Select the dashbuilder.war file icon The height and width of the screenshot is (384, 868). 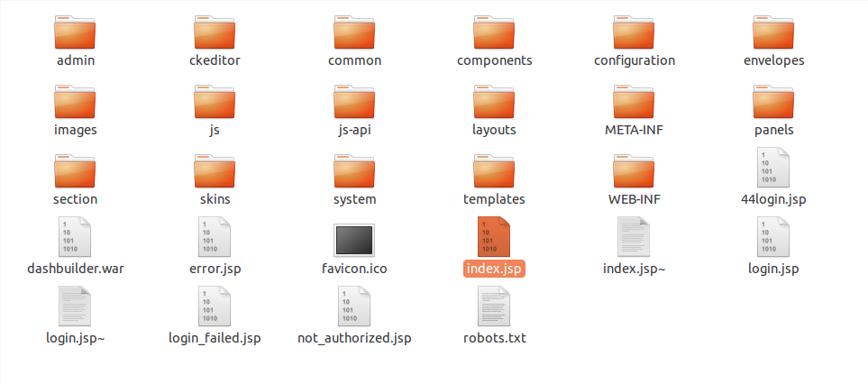coord(76,237)
